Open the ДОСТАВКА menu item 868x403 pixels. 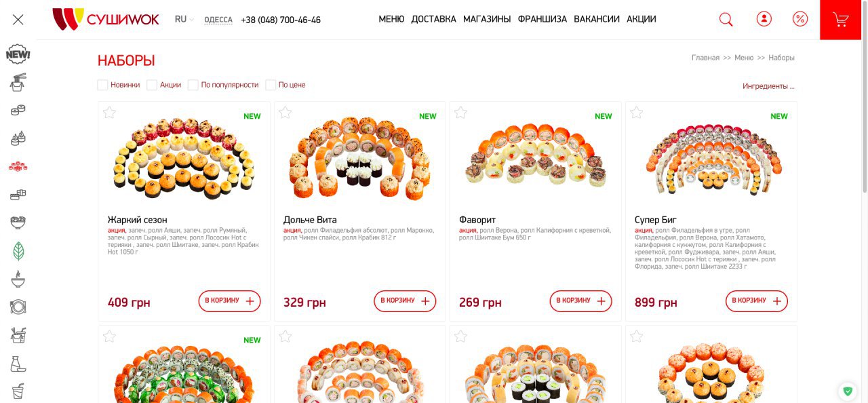[x=433, y=19]
